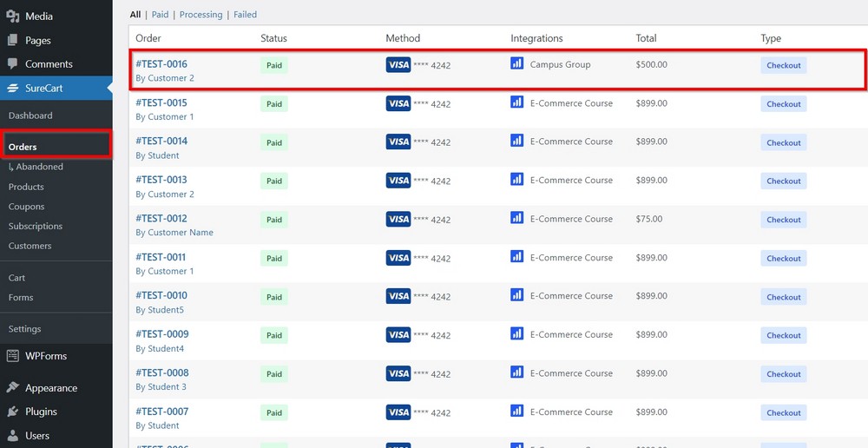The height and width of the screenshot is (448, 868).
Task: Show only Failed orders
Action: tap(245, 15)
